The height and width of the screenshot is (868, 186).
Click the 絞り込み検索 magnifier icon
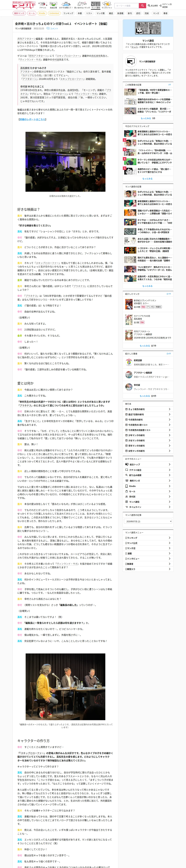tap(127, 475)
